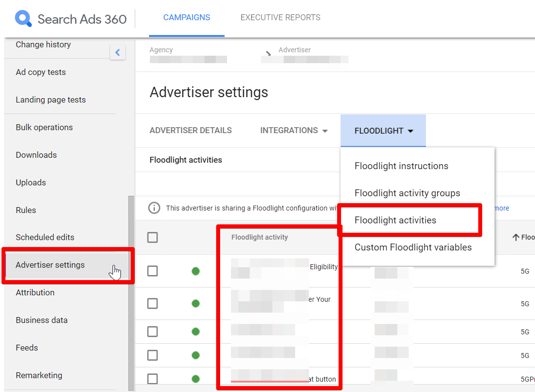
Task: Open Remarketing in the sidebar
Action: (x=39, y=375)
